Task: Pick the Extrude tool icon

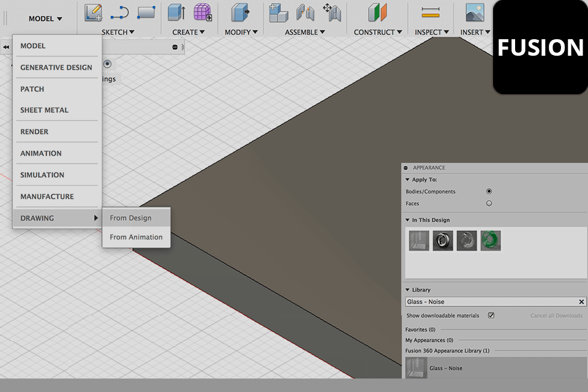Action: pos(176,12)
